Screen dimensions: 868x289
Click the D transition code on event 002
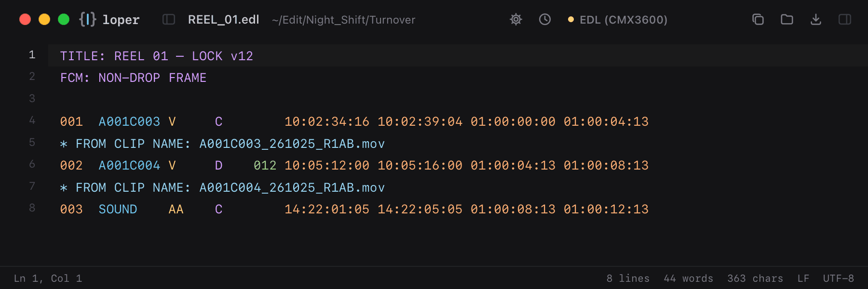point(218,166)
